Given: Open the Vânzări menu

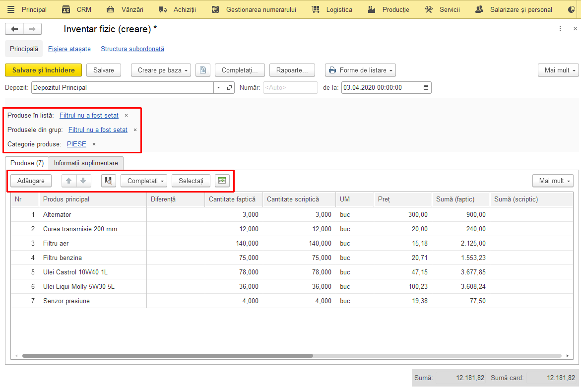Looking at the screenshot, I should pyautogui.click(x=125, y=9).
